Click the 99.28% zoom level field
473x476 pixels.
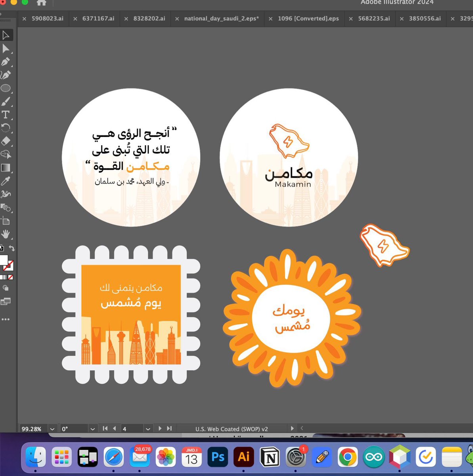(x=33, y=429)
